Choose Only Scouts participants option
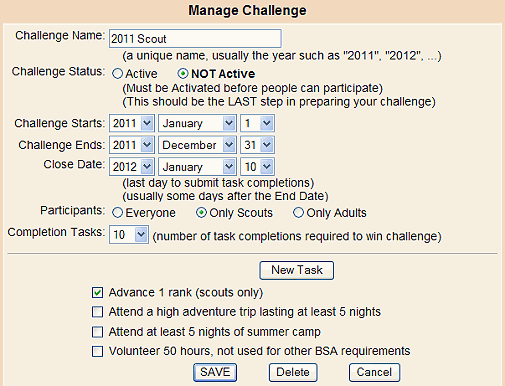Screen dimensions: 505x386 (x=201, y=213)
